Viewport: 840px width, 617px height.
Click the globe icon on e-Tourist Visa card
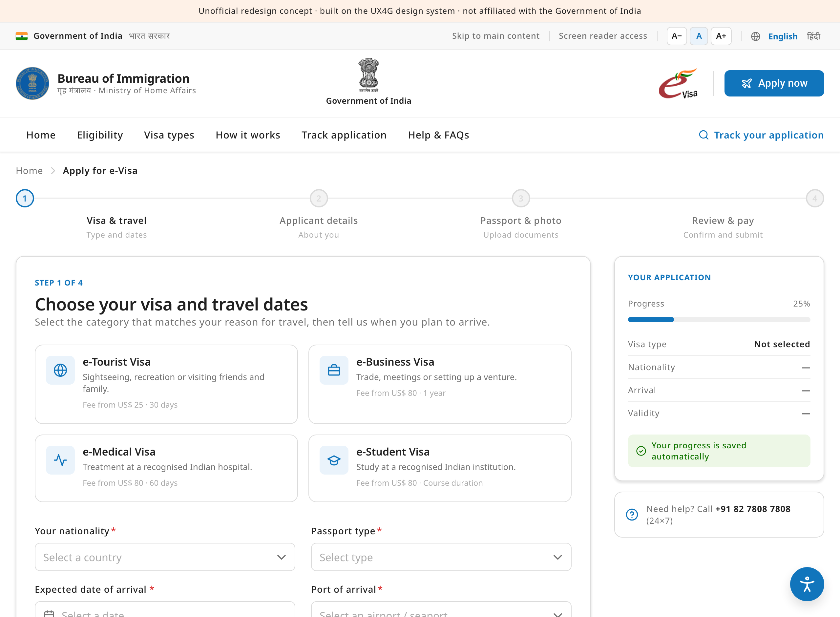click(60, 370)
